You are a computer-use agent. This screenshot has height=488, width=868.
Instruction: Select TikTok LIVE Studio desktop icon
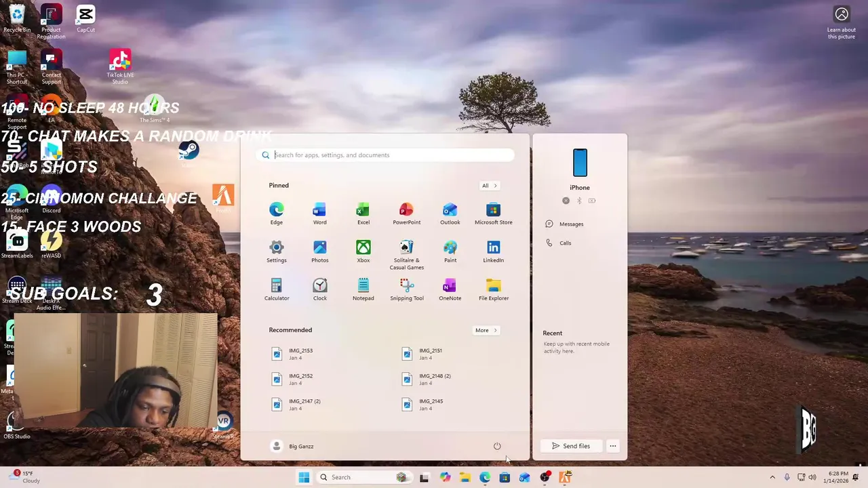tap(120, 67)
